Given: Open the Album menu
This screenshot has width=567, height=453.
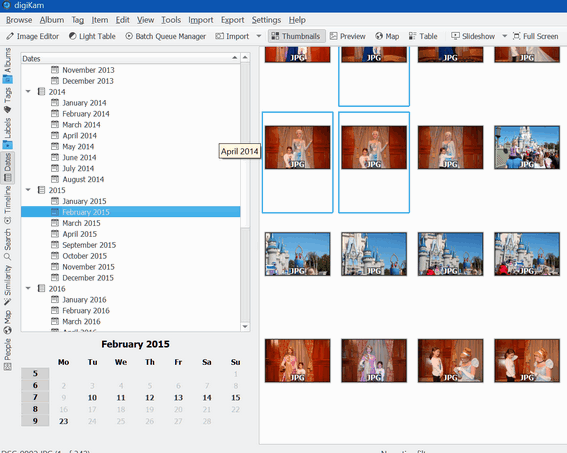Looking at the screenshot, I should tap(52, 20).
